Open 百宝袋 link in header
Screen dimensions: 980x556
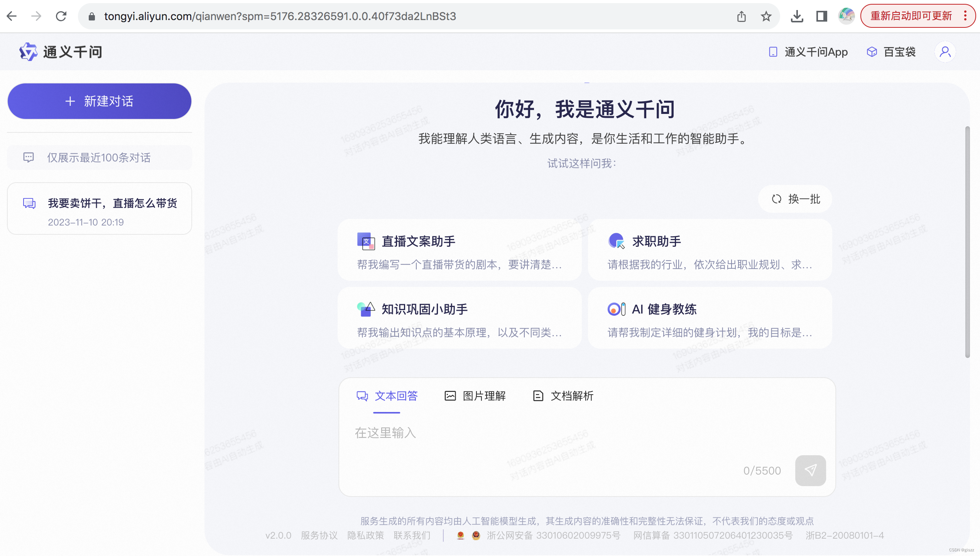click(891, 52)
